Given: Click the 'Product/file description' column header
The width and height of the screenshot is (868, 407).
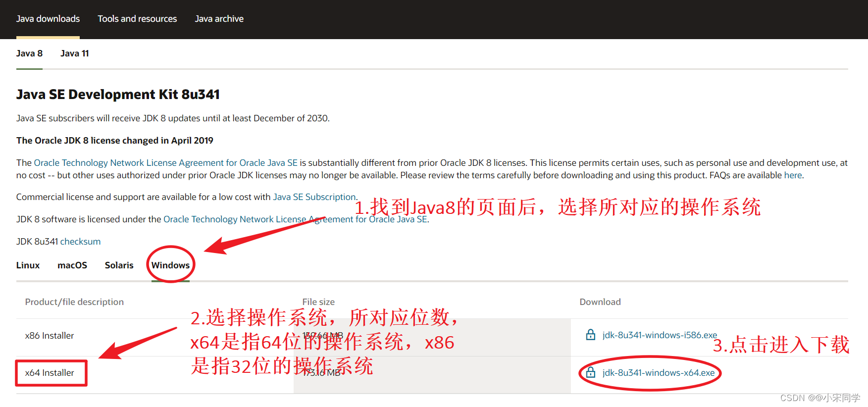Looking at the screenshot, I should point(74,302).
